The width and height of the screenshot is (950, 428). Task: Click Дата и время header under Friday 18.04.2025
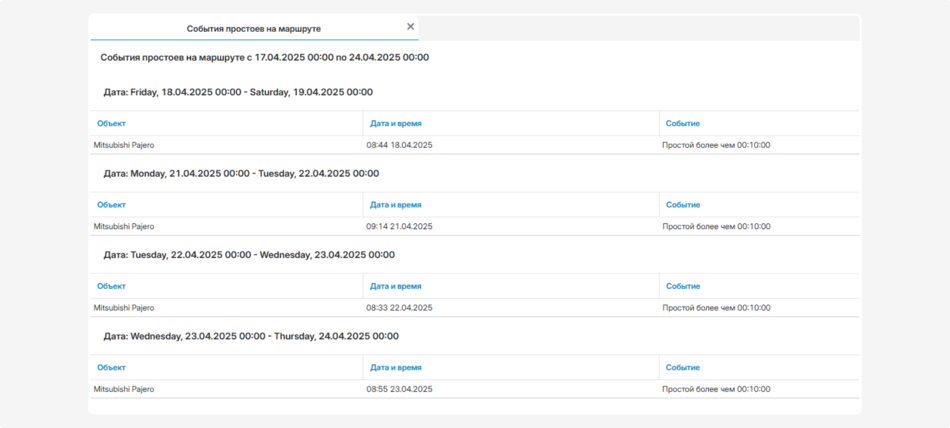click(395, 124)
